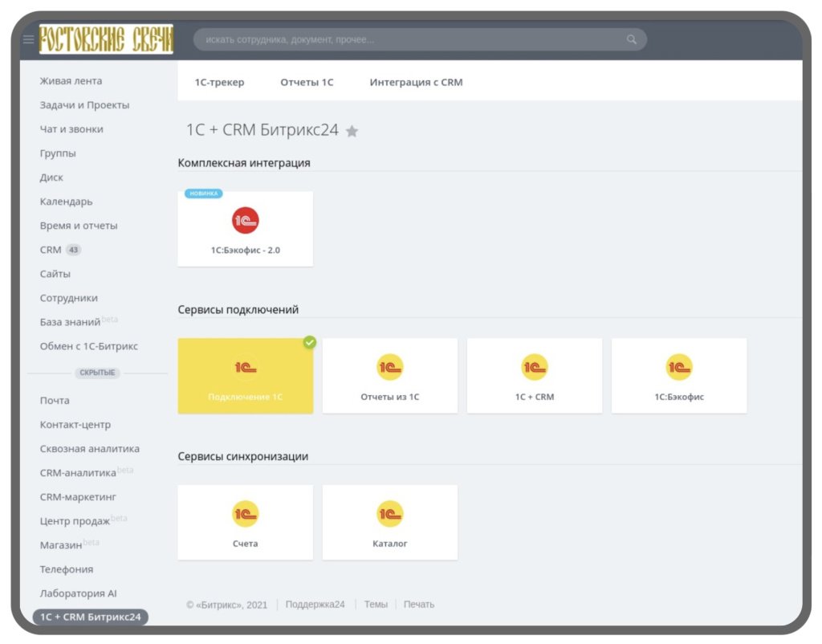Open Сквозная аналитика
Screen dimensions: 822x644
point(90,448)
